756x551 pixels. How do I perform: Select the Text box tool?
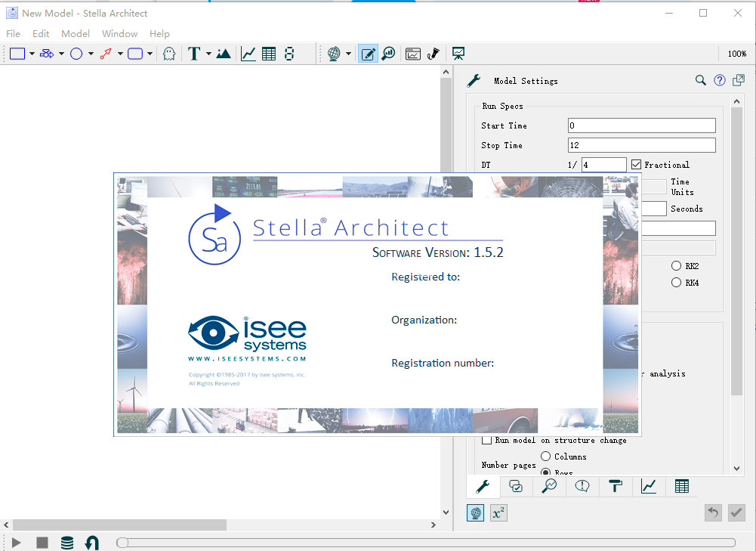point(194,54)
